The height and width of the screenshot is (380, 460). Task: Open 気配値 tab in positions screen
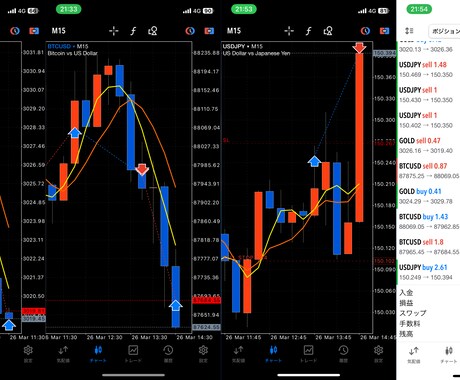[x=414, y=355]
